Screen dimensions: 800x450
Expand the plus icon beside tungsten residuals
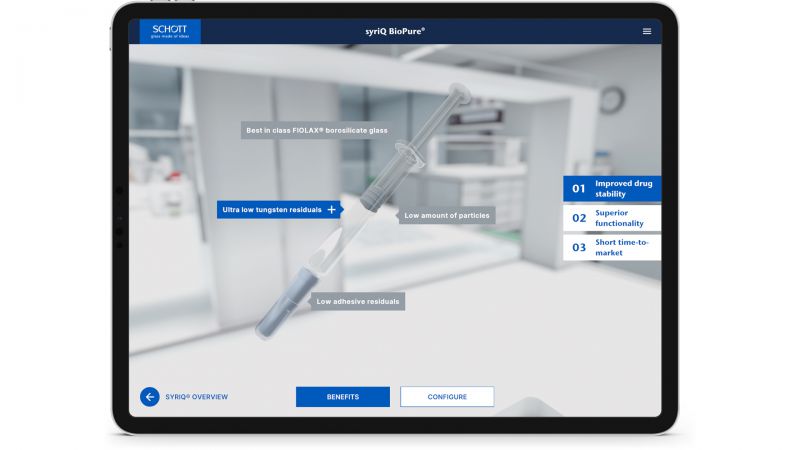(331, 210)
